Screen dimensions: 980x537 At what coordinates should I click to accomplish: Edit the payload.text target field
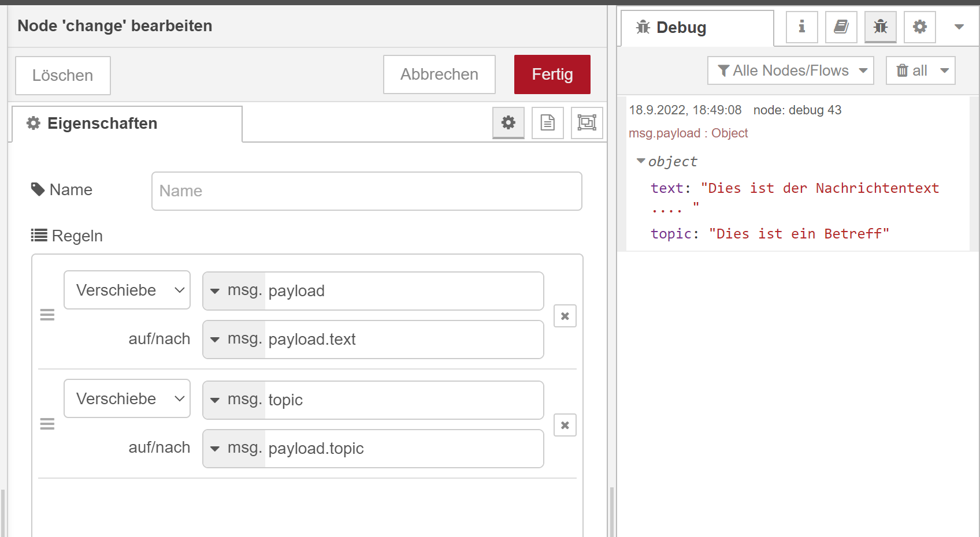(x=404, y=339)
